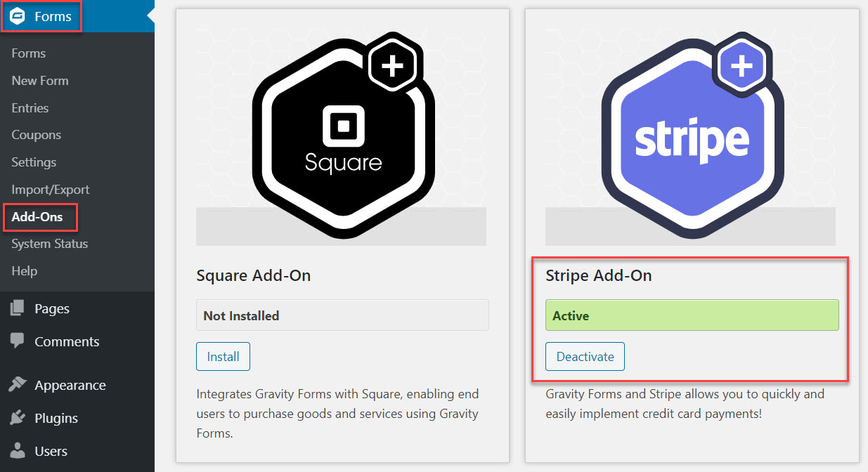Click the green Active status bar
The height and width of the screenshot is (472, 868).
692,316
